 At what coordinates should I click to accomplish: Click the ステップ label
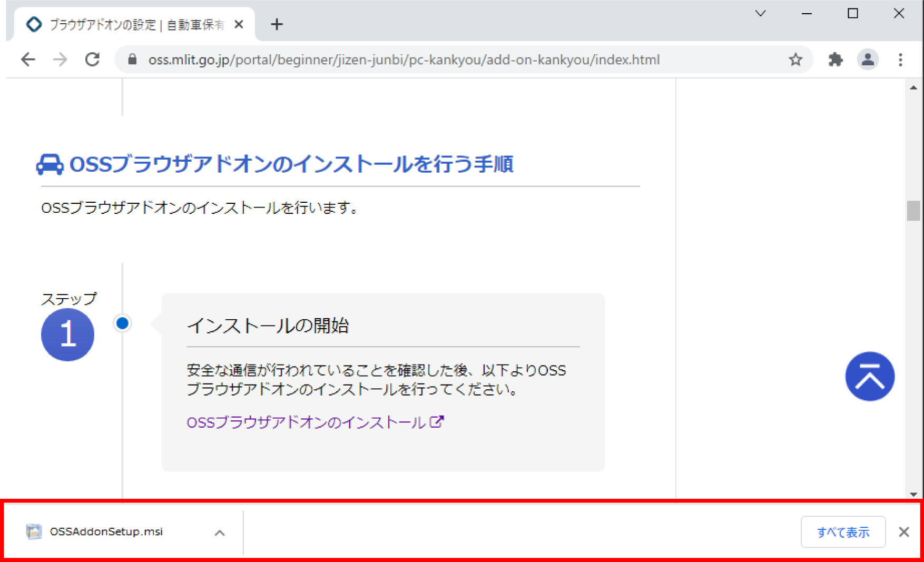pyautogui.click(x=69, y=299)
